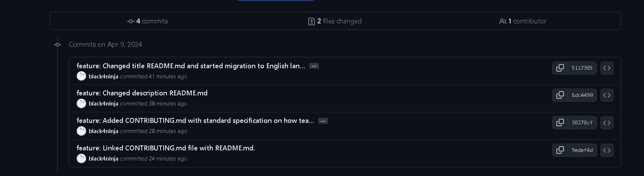Screen dimensions: 644x176
Task: Open black4ninja profile from first commit
Action: 103,77
